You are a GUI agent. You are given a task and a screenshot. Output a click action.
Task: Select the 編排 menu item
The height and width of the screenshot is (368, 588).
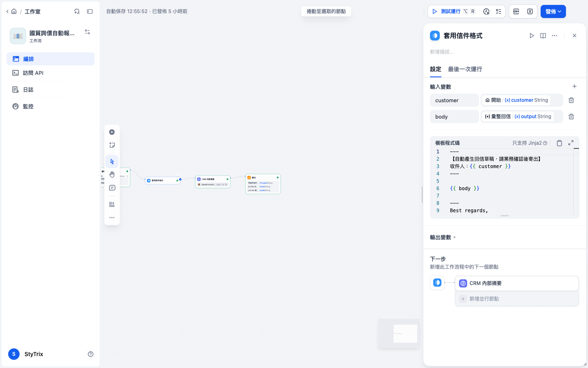click(51, 59)
